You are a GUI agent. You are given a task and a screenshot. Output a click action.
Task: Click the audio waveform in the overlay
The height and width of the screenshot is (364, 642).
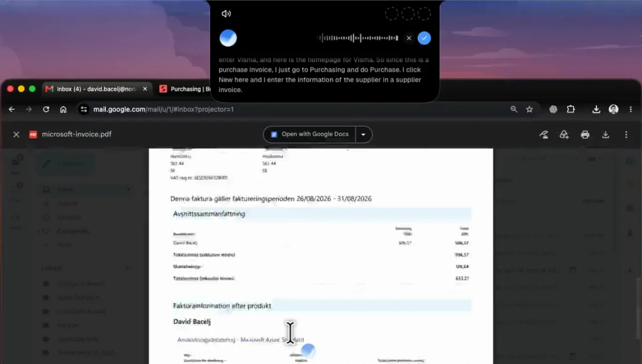tap(358, 38)
